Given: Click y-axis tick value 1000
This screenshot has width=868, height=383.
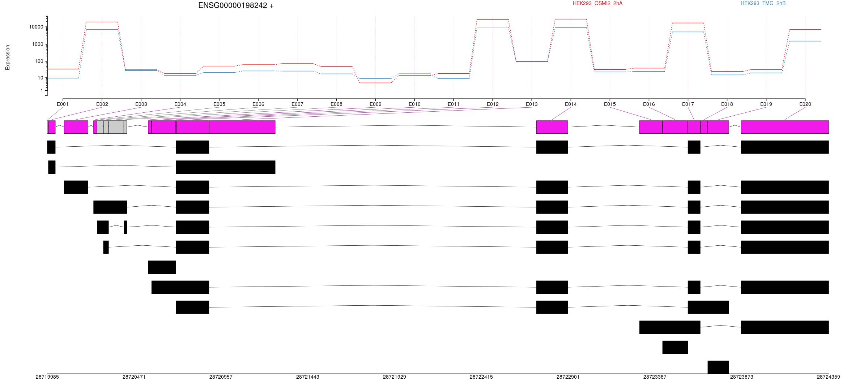Looking at the screenshot, I should 38,44.
